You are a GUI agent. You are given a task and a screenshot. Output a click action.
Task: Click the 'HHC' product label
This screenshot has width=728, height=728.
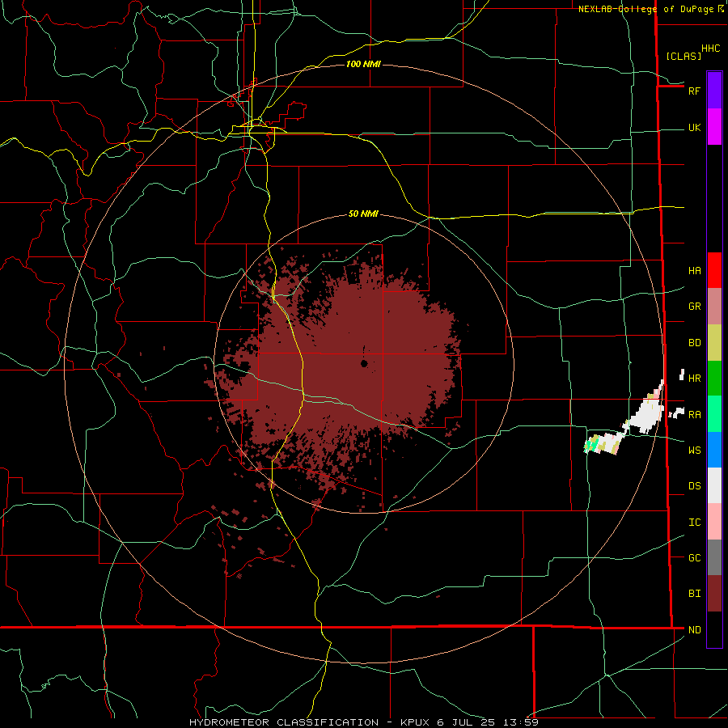pos(710,49)
